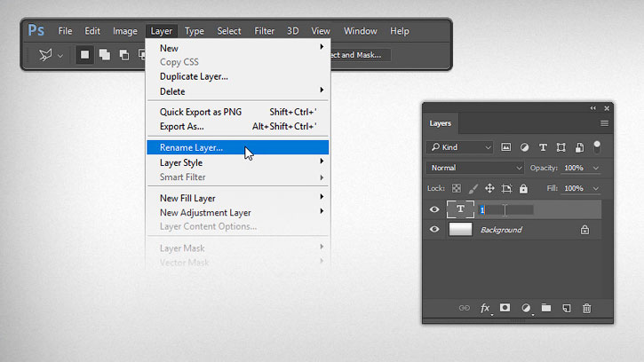Lock image pixels brush icon
The width and height of the screenshot is (644, 362).
(x=473, y=188)
